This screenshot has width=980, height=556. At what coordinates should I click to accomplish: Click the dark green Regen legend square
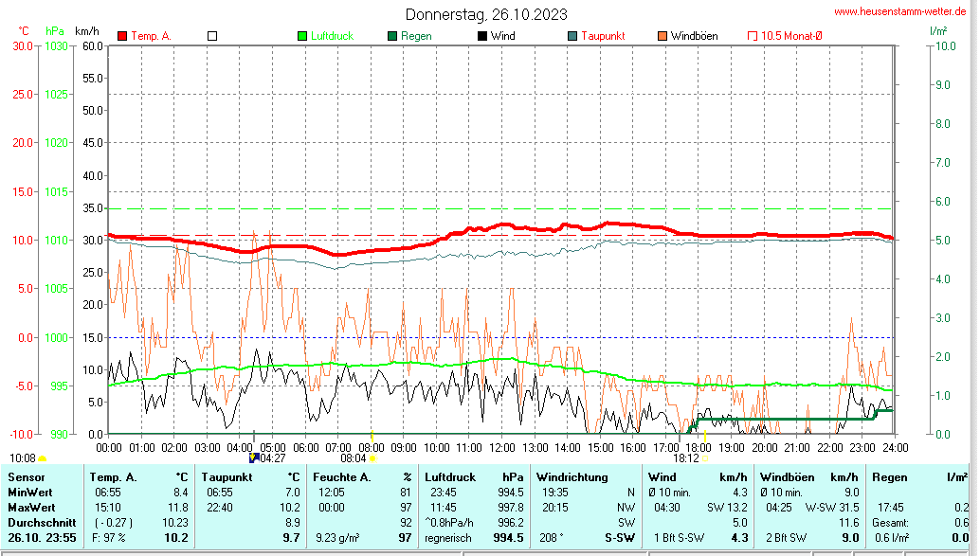[391, 36]
